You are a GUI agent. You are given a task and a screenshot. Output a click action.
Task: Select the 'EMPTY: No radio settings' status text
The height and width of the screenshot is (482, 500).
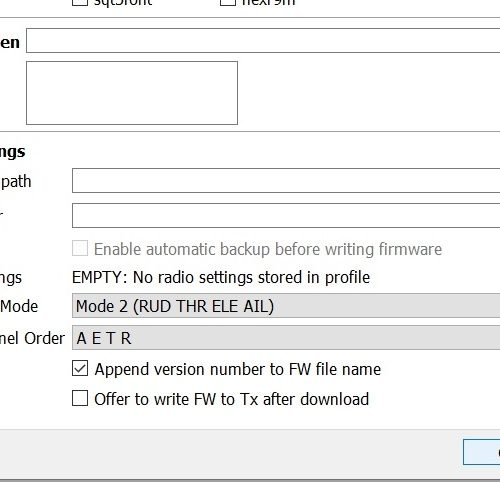pyautogui.click(x=221, y=277)
